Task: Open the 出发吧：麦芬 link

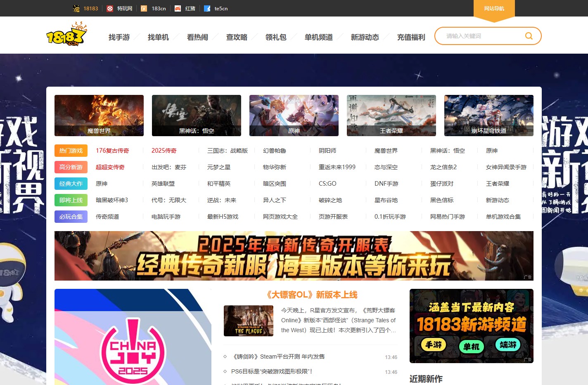Action: point(169,167)
